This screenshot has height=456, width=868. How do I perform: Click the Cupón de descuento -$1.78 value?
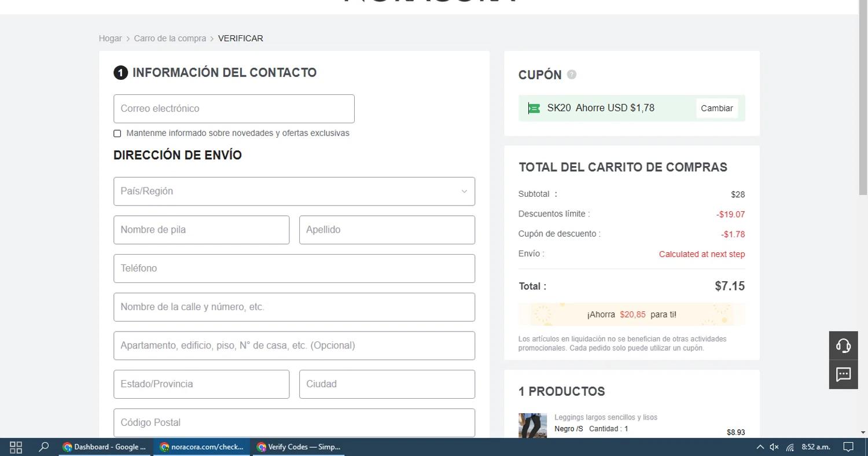point(733,234)
